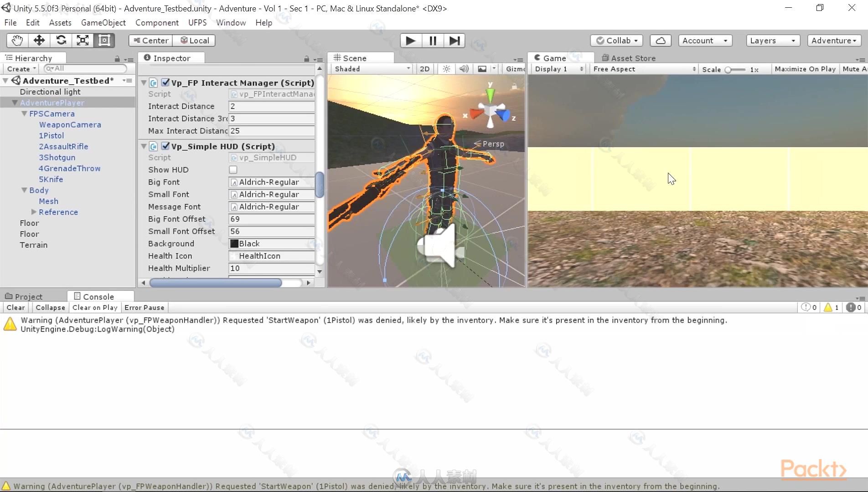Toggle Center pivot mode
This screenshot has width=868, height=492.
click(151, 41)
